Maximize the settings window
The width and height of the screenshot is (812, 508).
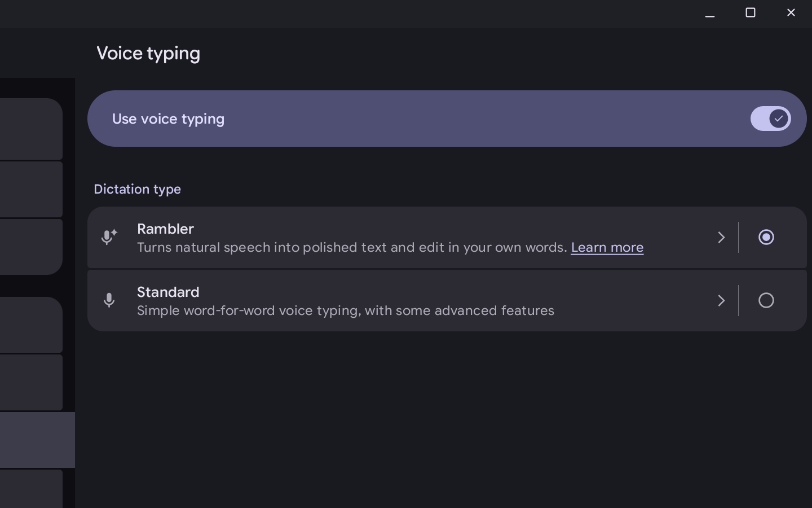tap(750, 12)
